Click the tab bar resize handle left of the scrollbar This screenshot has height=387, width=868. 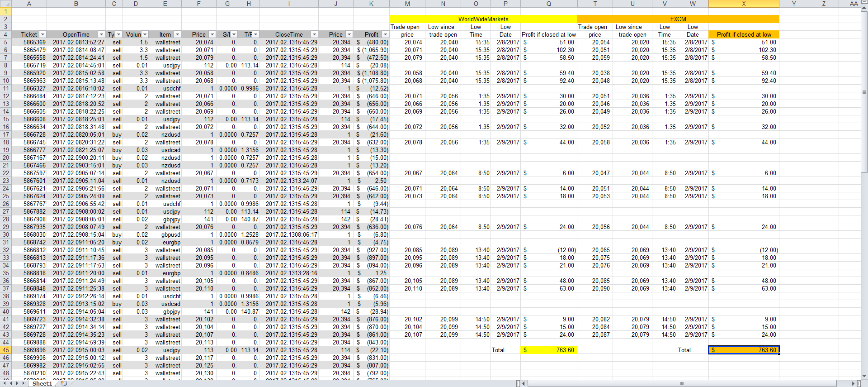click(x=518, y=383)
